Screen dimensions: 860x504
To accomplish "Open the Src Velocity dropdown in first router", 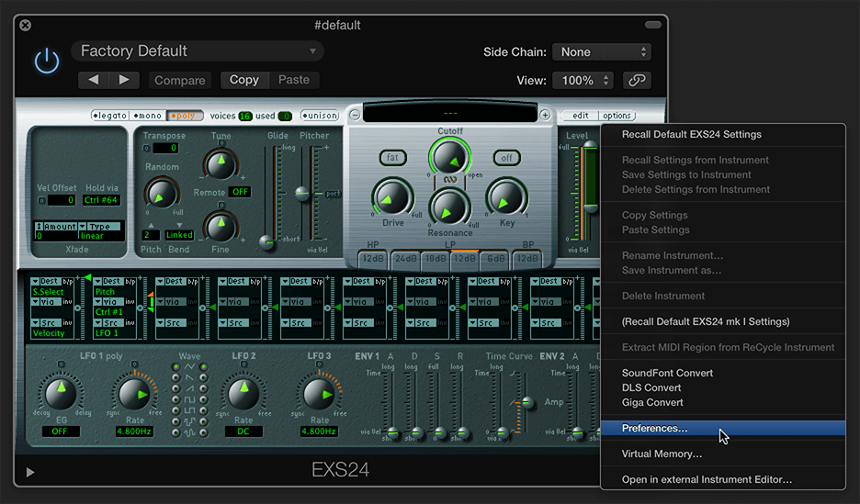I will (x=52, y=328).
